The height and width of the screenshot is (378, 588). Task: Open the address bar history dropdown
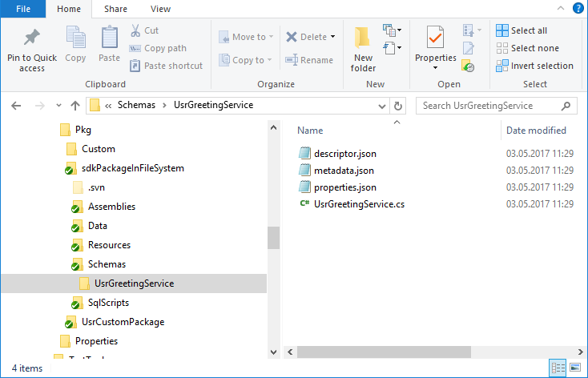point(381,105)
